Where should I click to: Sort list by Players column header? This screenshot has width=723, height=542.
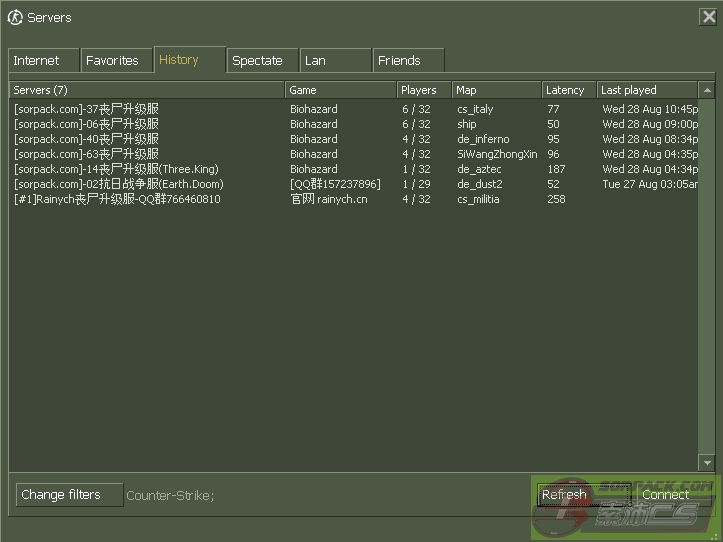[424, 90]
